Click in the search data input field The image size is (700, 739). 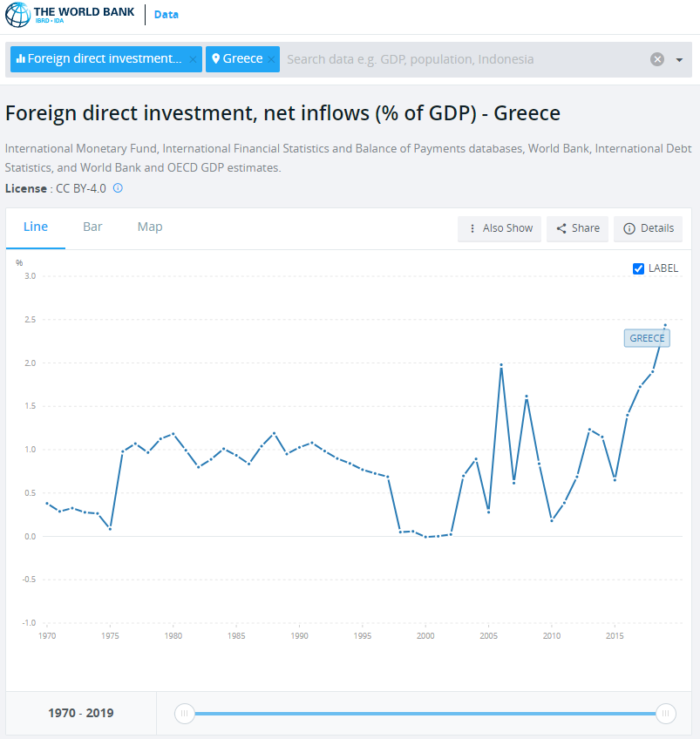[462, 59]
